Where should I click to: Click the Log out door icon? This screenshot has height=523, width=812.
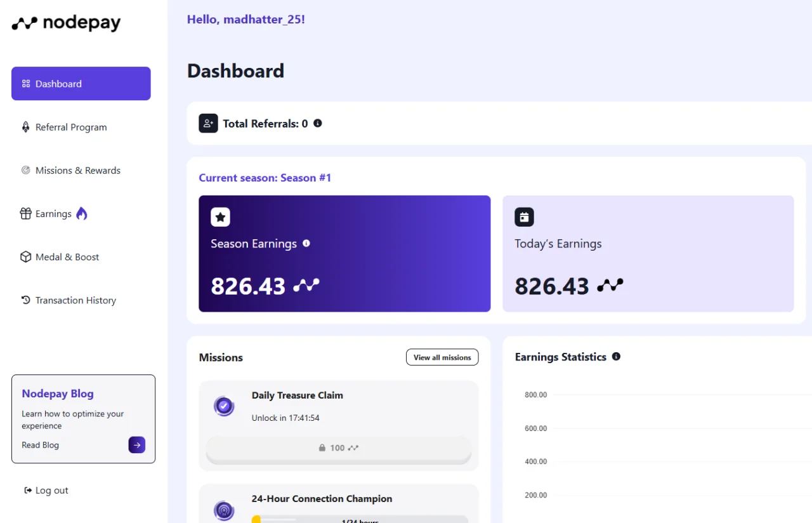point(28,490)
